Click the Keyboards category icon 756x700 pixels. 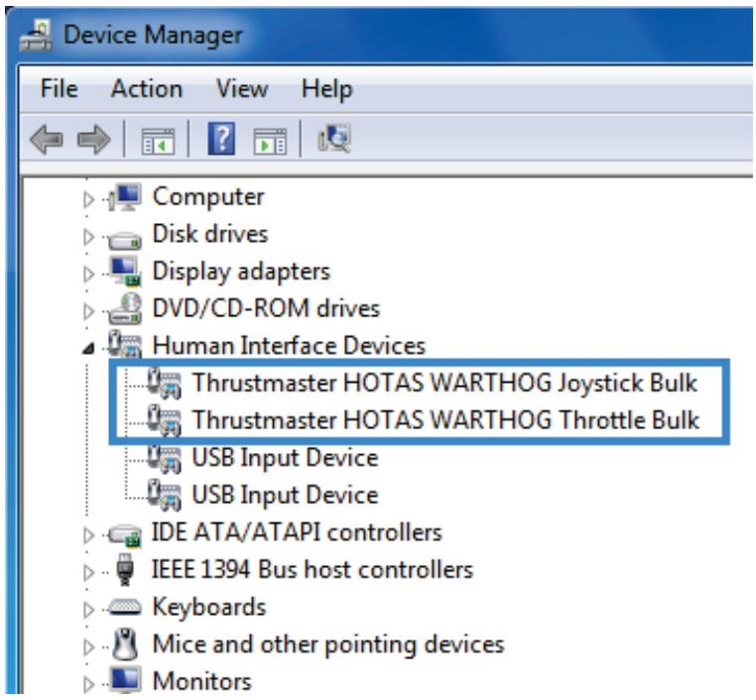(x=125, y=607)
